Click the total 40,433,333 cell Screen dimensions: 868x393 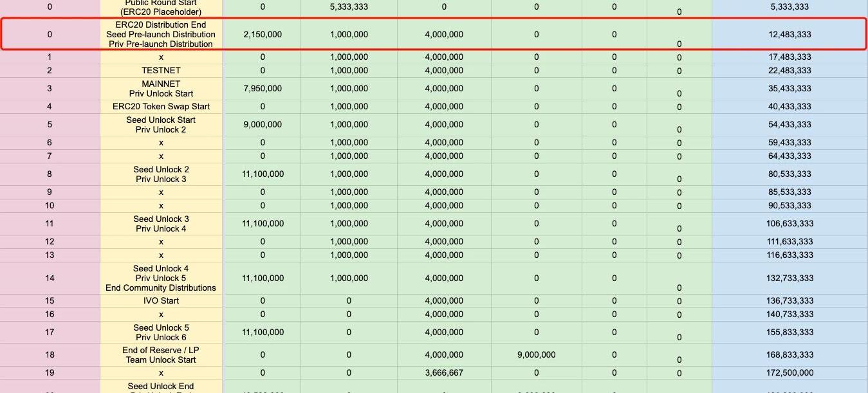click(x=790, y=106)
